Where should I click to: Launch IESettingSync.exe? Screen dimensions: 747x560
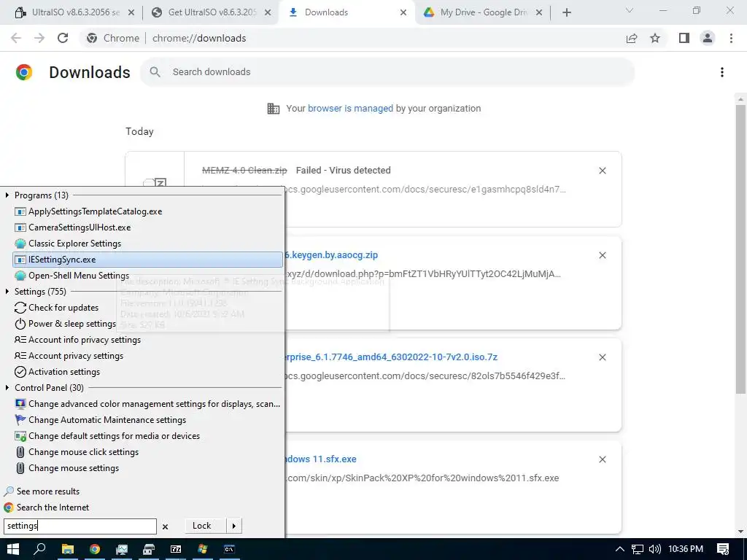tap(148, 260)
